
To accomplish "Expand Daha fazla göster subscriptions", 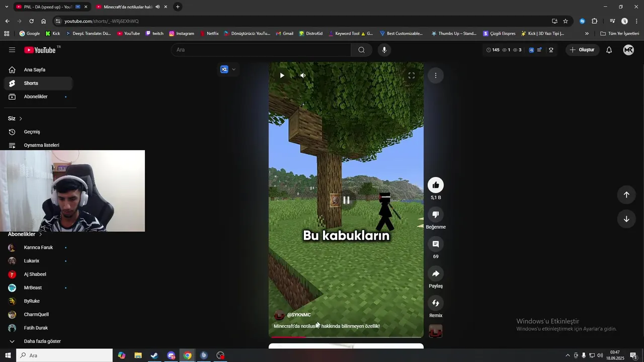I will 38,341.
